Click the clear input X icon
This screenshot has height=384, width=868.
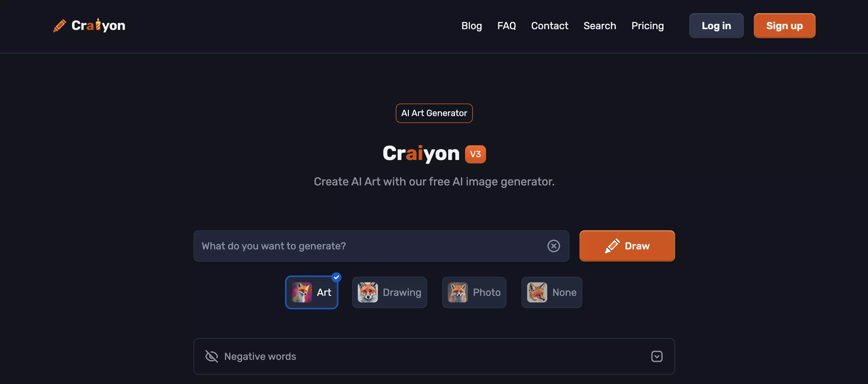(553, 245)
